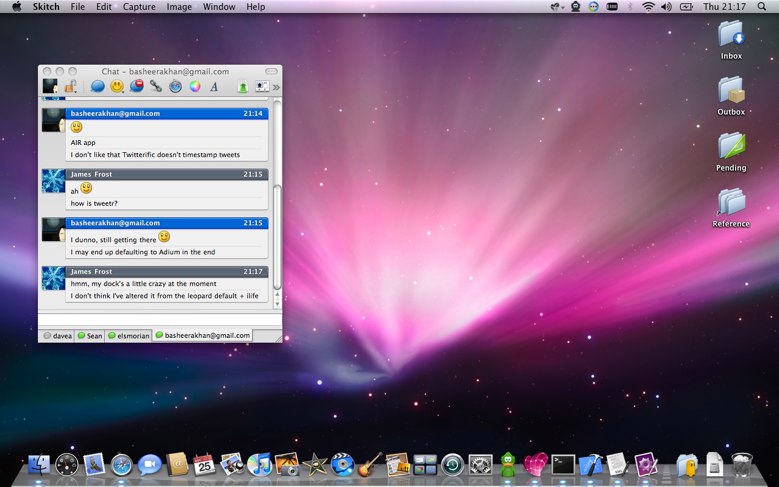The height and width of the screenshot is (487, 779).
Task: Click the padlock encryption icon in toolbar
Action: [x=70, y=87]
